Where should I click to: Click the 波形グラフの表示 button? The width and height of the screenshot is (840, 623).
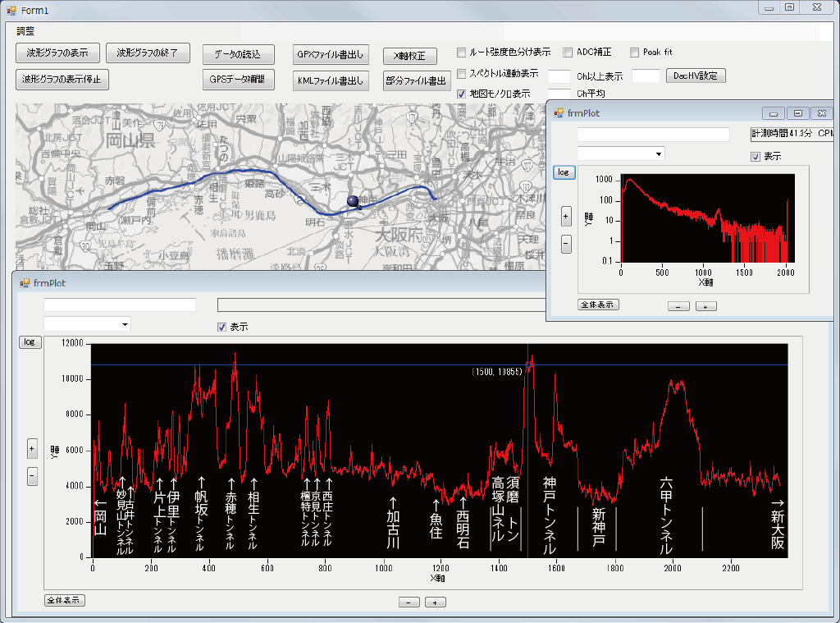[x=57, y=53]
